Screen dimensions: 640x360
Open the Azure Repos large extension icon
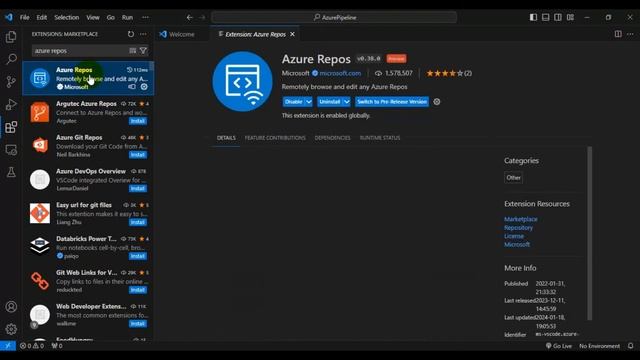tap(242, 81)
